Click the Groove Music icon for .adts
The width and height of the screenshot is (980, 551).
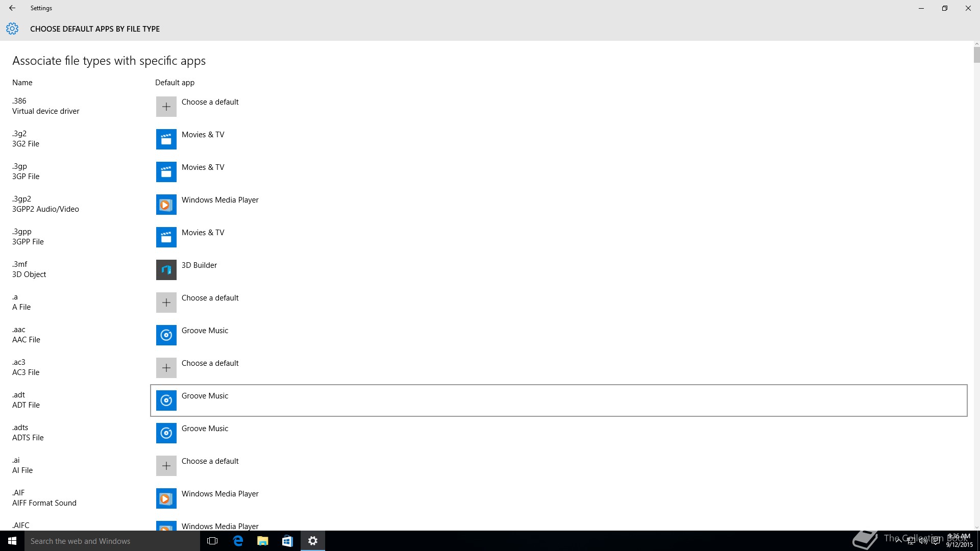click(x=166, y=433)
